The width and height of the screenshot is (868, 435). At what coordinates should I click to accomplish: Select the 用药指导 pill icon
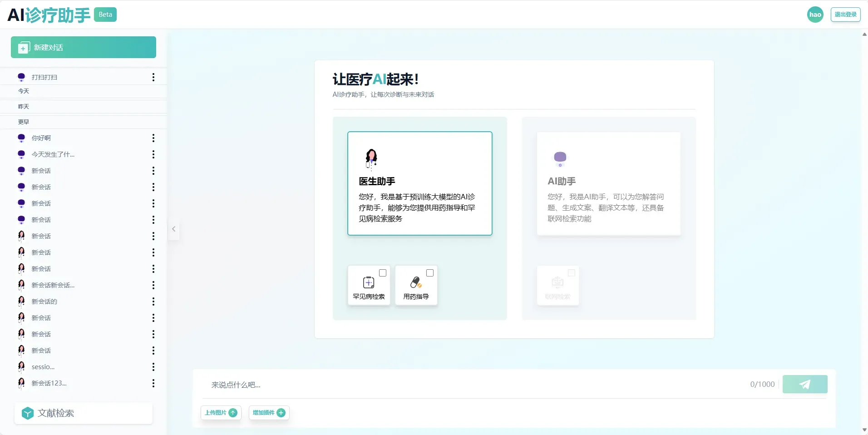pos(415,282)
